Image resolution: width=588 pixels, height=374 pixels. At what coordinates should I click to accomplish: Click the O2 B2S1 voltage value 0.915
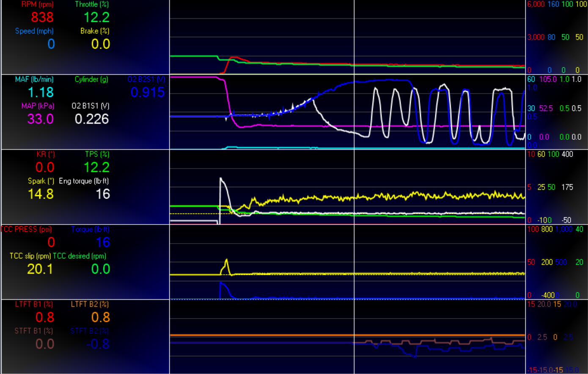[148, 92]
